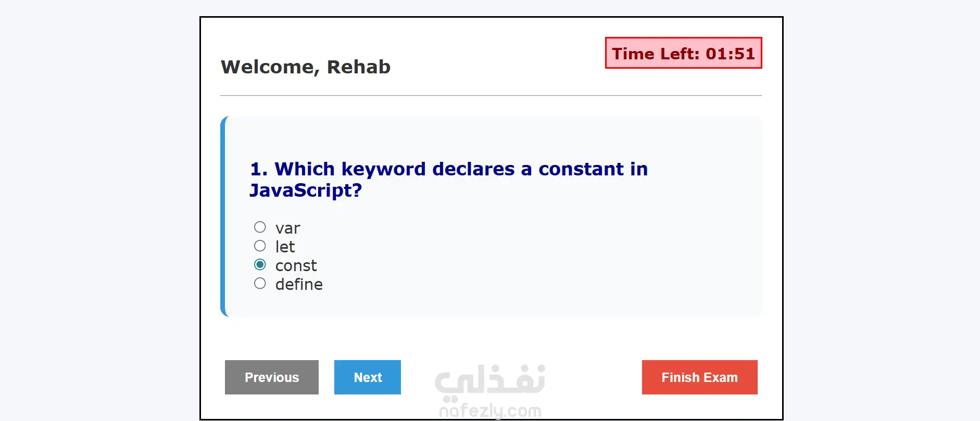Click the 'var' answer label text
The image size is (980, 421).
(x=287, y=228)
